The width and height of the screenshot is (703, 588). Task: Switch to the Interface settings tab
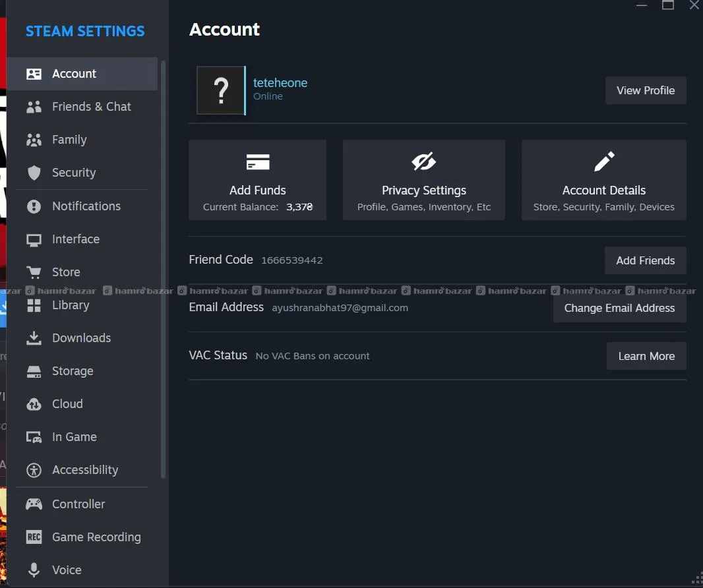(x=76, y=239)
